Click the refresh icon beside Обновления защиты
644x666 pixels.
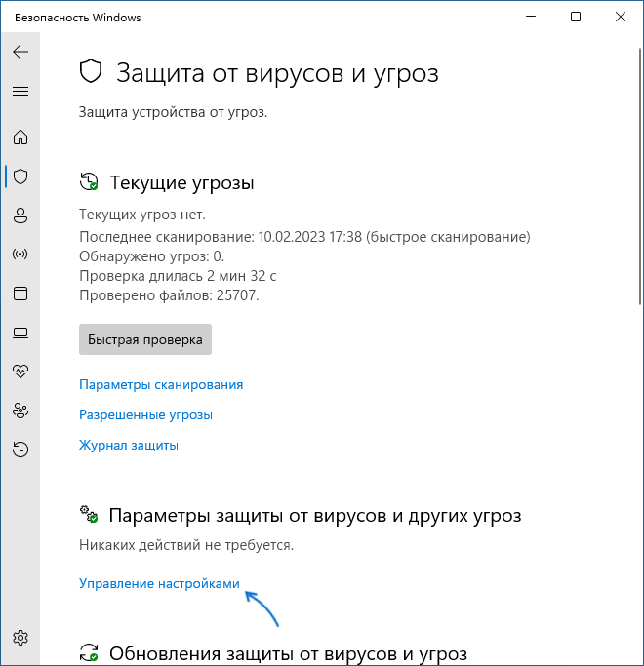tap(89, 652)
